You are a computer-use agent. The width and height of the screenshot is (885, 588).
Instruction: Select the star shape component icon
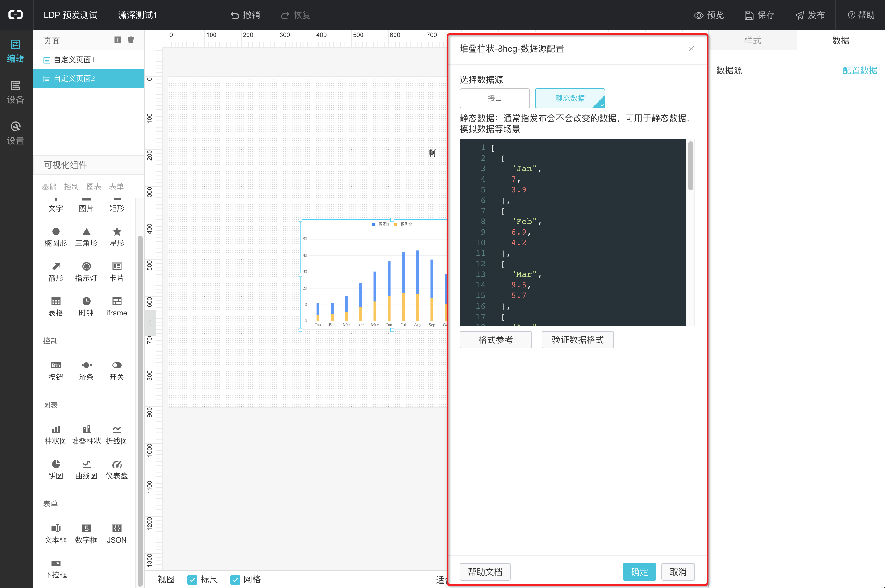click(x=117, y=231)
